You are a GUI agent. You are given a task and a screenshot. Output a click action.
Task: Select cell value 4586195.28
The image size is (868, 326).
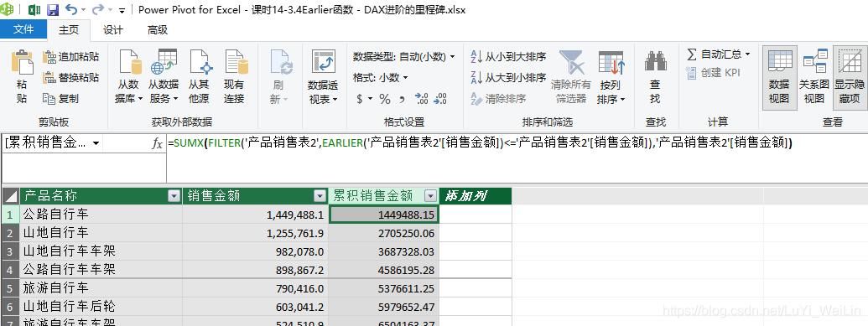coord(384,270)
